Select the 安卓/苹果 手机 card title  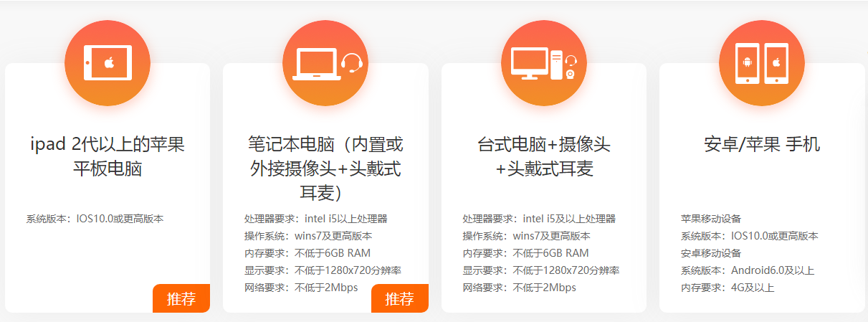point(762,145)
